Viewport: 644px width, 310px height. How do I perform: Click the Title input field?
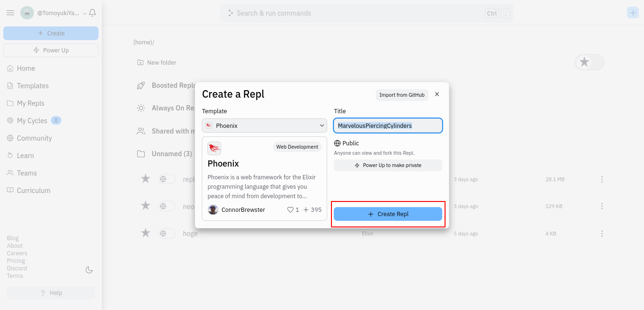(388, 126)
